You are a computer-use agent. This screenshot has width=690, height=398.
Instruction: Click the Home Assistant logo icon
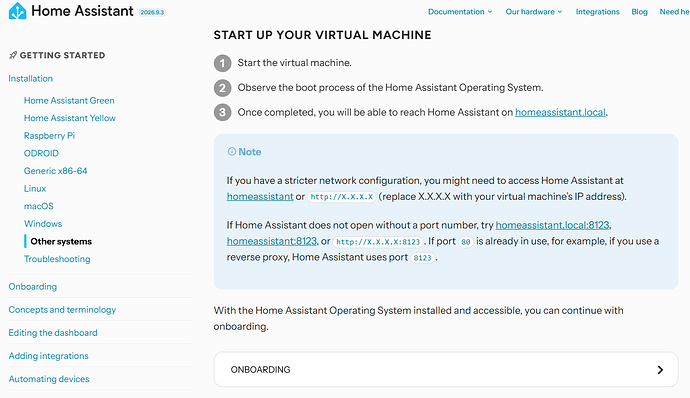click(18, 11)
